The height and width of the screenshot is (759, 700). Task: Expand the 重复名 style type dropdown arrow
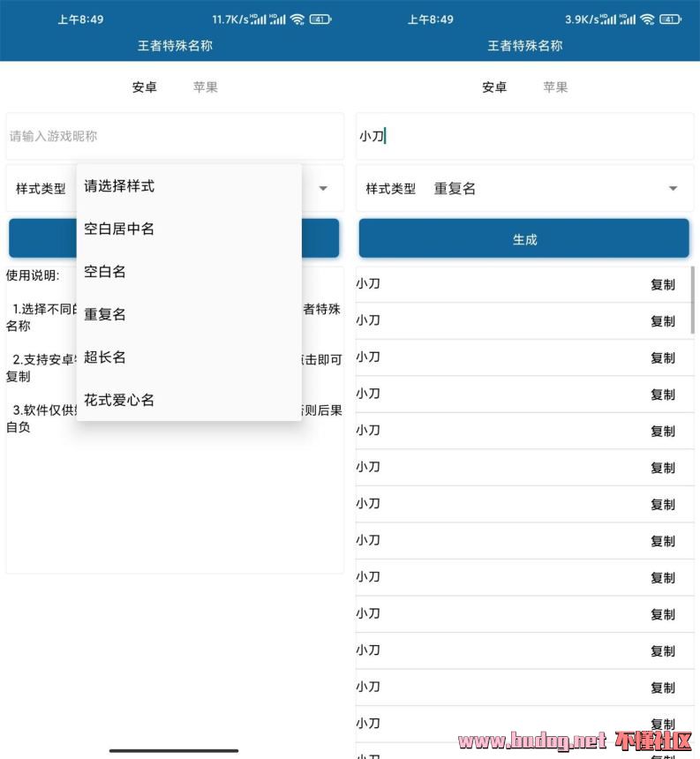point(674,189)
